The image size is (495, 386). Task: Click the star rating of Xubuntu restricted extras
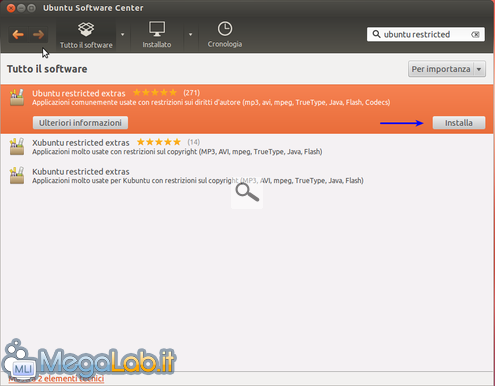159,142
